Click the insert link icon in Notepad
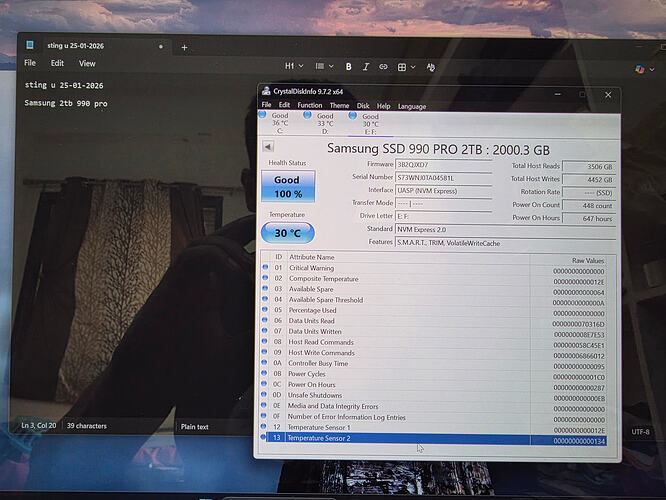The height and width of the screenshot is (500, 666). tap(383, 66)
